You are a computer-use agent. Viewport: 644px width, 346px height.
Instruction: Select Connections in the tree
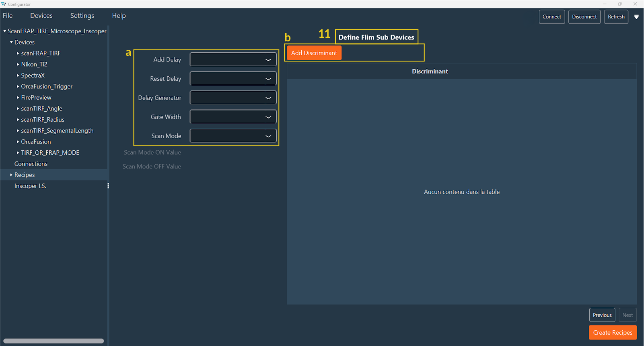31,164
